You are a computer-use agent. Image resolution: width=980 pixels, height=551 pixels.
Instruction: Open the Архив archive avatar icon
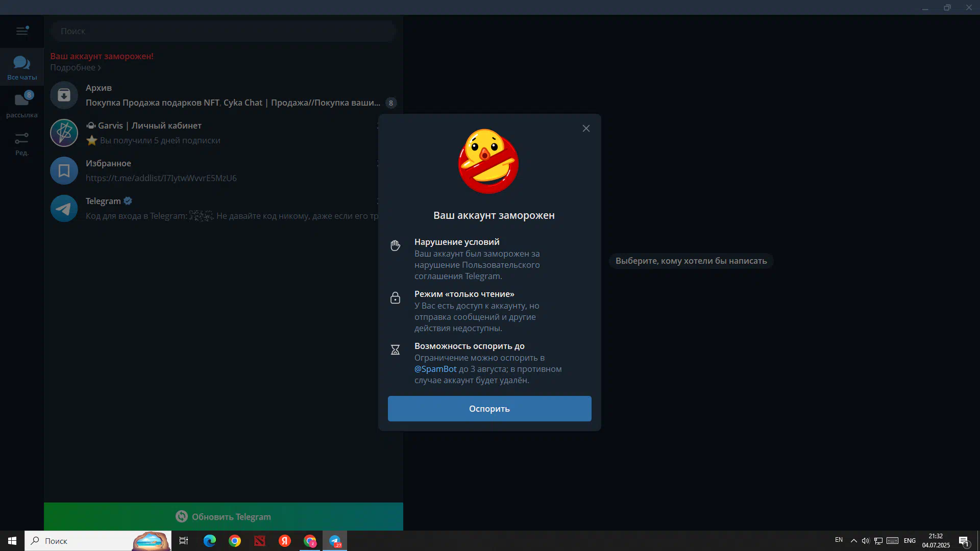coord(64,95)
